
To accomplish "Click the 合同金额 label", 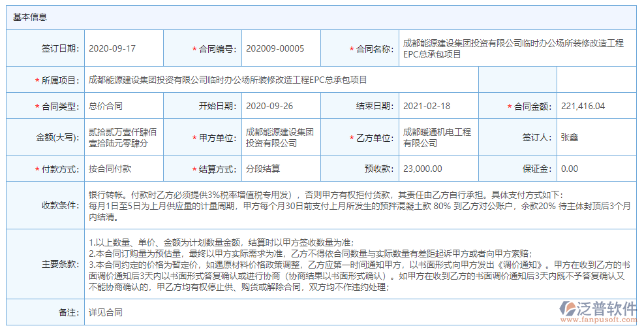I will click(529, 107).
